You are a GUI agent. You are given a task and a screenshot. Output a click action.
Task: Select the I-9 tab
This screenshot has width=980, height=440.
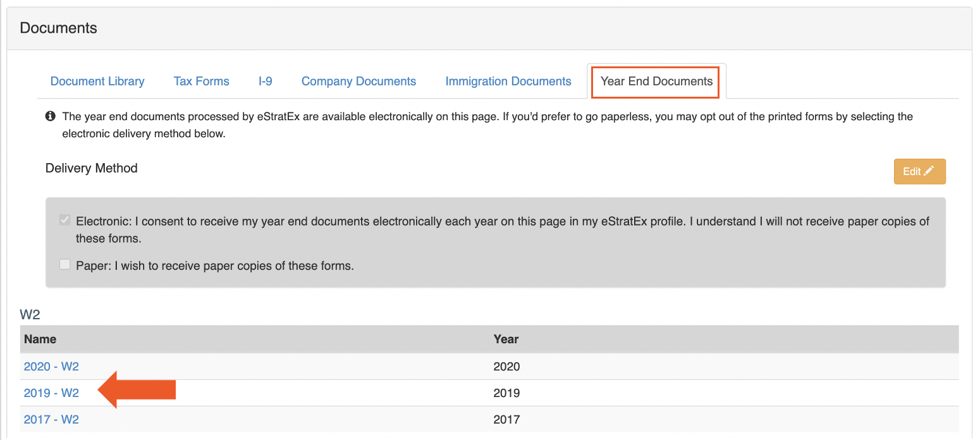coord(265,81)
